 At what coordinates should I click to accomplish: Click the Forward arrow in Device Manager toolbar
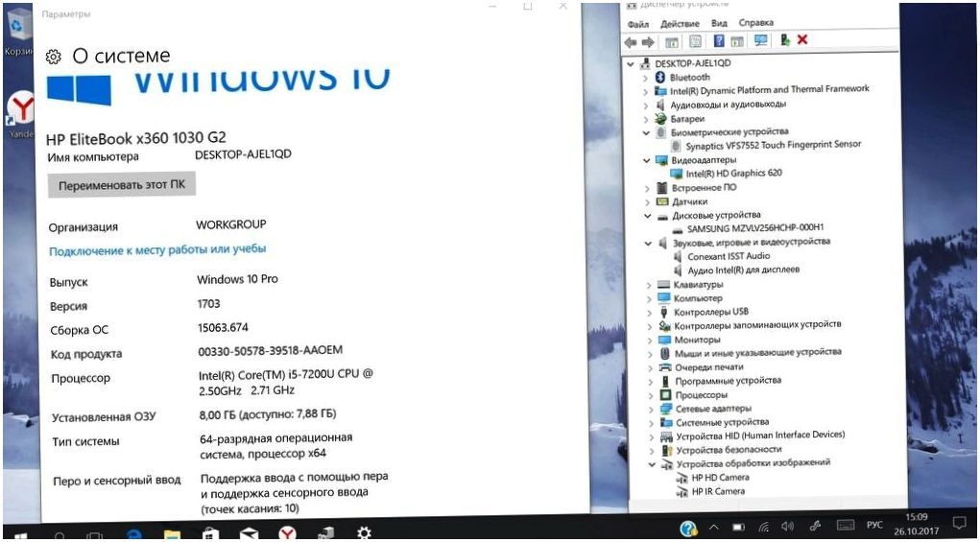tap(648, 42)
